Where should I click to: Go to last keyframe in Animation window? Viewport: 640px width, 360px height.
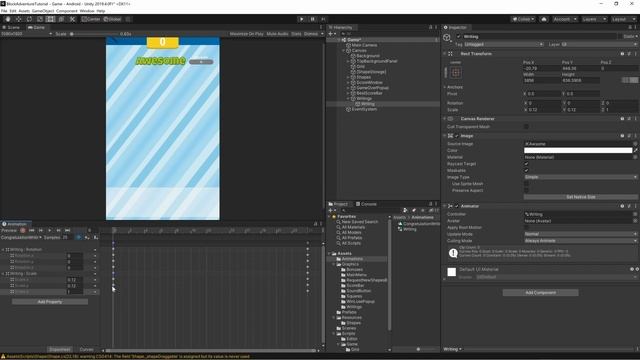point(68,231)
